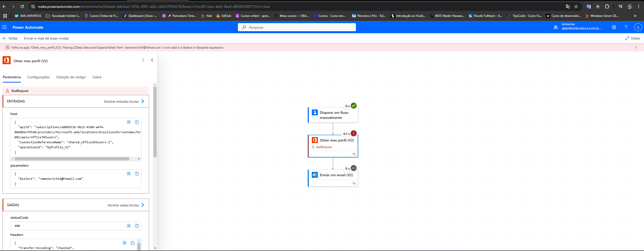Copy the host value to clipboard
This screenshot has height=251, width=644.
coord(137,122)
